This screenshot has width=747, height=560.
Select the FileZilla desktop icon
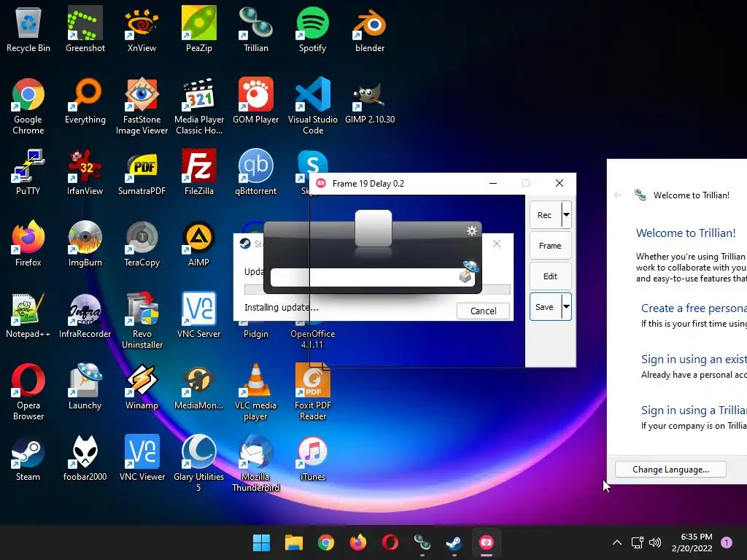pyautogui.click(x=198, y=172)
